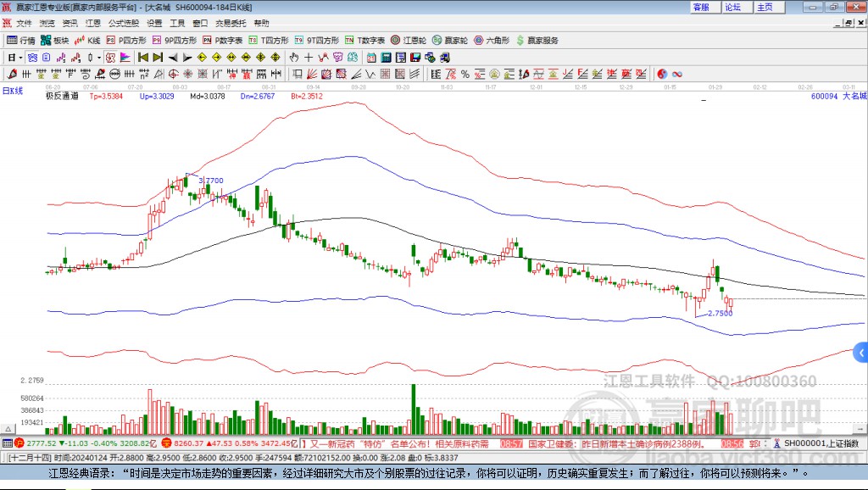The image size is (868, 490).
Task: Click the 论坛 forum button
Action: [732, 7]
